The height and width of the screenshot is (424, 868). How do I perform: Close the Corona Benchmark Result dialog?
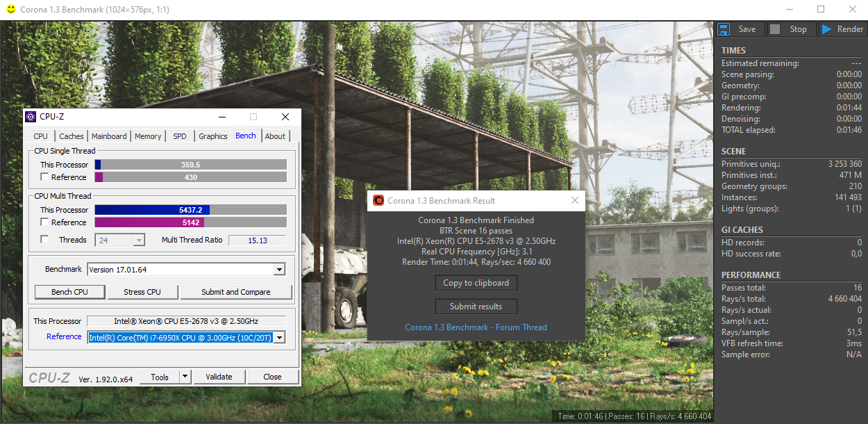574,200
